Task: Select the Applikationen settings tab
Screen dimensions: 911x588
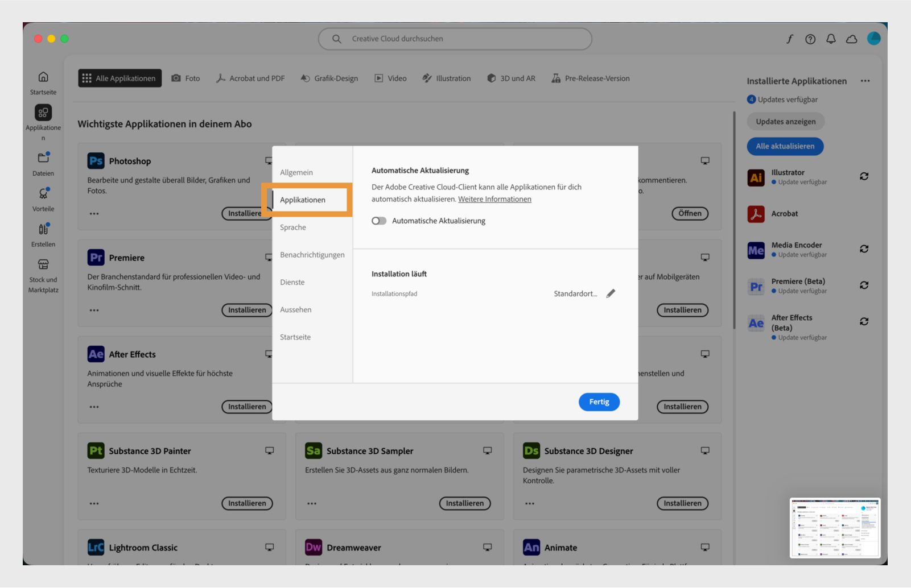Action: pyautogui.click(x=303, y=200)
